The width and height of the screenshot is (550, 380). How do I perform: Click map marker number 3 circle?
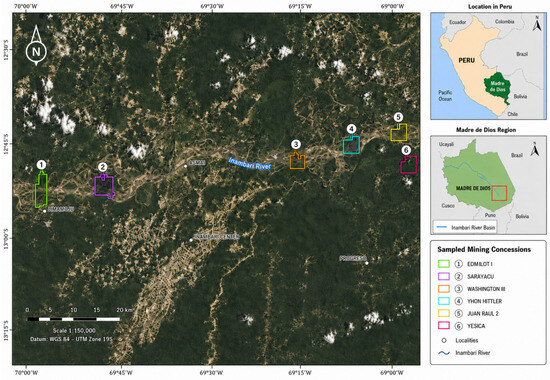click(x=296, y=144)
